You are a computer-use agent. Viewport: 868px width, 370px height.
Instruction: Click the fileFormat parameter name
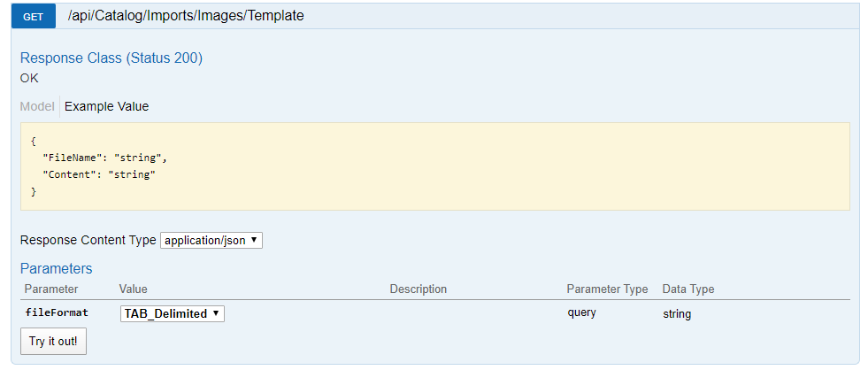(x=57, y=312)
